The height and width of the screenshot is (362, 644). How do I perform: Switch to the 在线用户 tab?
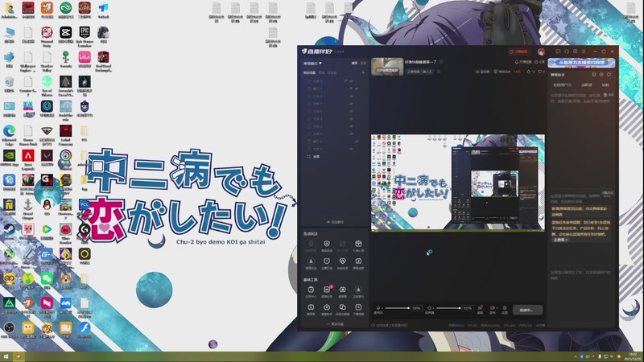point(562,85)
